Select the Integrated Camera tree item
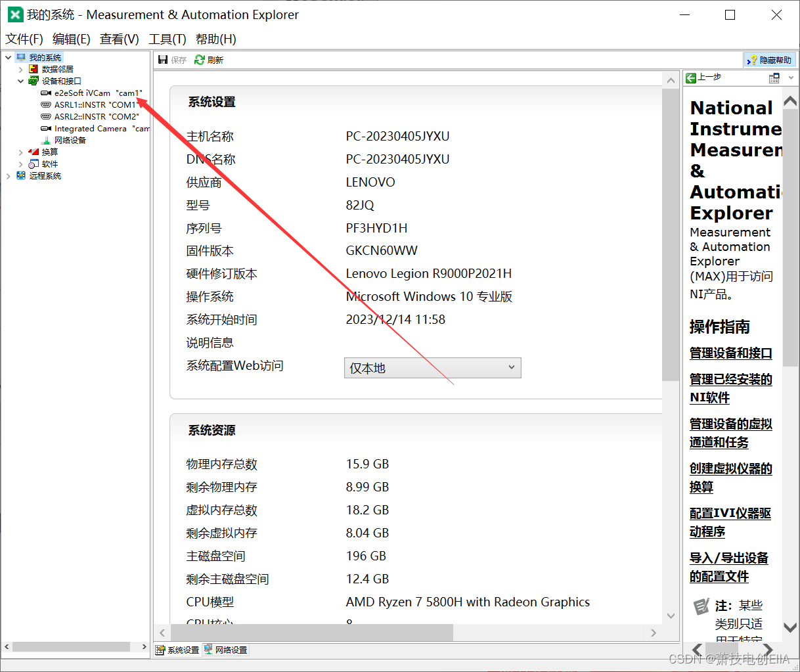800x672 pixels. [x=102, y=129]
